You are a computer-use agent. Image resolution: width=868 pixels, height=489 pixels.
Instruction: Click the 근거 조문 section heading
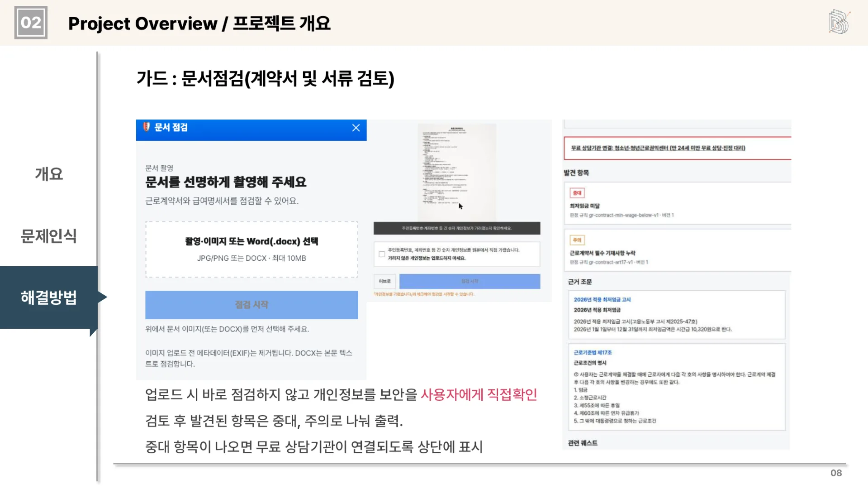pyautogui.click(x=580, y=282)
